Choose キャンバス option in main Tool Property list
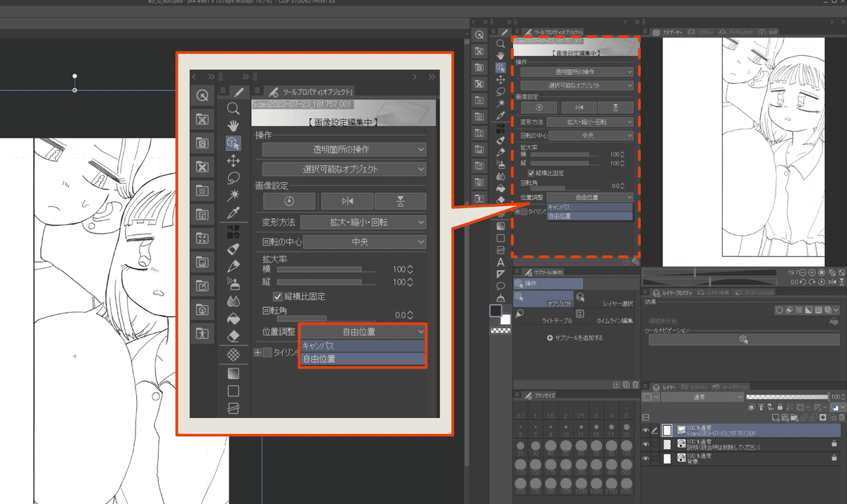 click(x=590, y=208)
